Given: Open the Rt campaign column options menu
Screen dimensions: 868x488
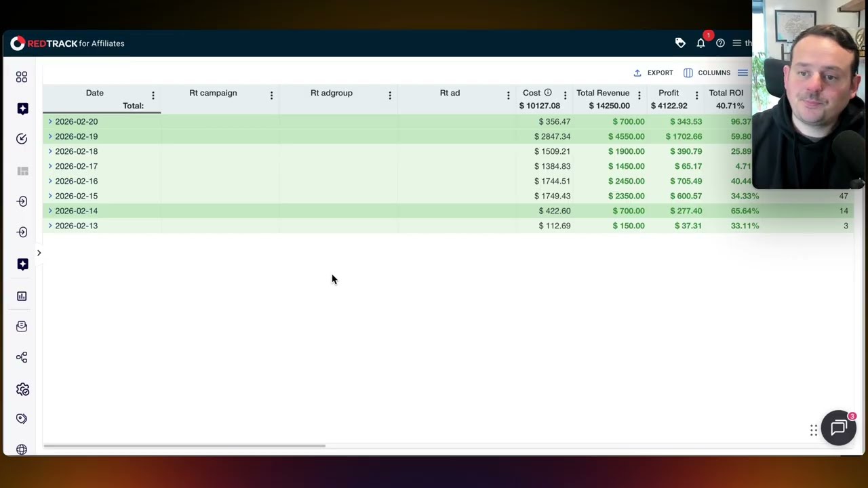Looking at the screenshot, I should tap(271, 96).
